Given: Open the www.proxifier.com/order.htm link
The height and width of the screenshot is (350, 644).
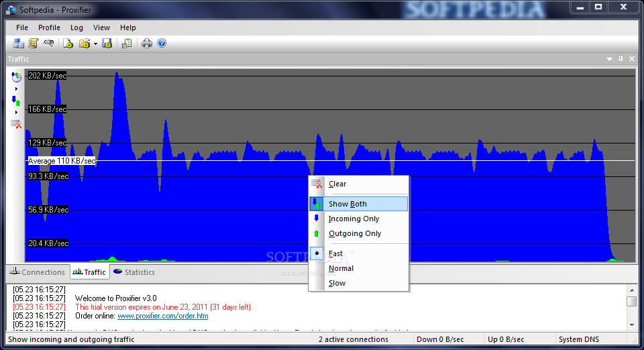Looking at the screenshot, I should pyautogui.click(x=162, y=316).
